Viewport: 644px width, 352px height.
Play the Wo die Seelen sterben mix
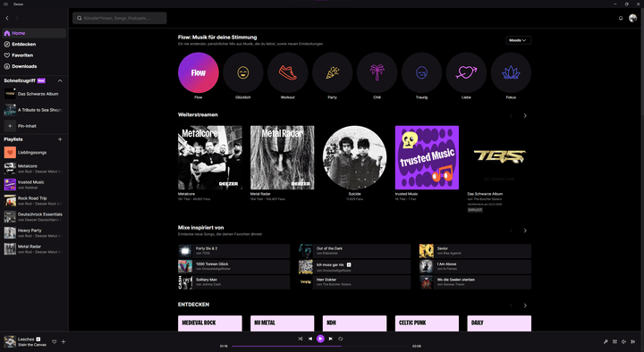click(475, 282)
